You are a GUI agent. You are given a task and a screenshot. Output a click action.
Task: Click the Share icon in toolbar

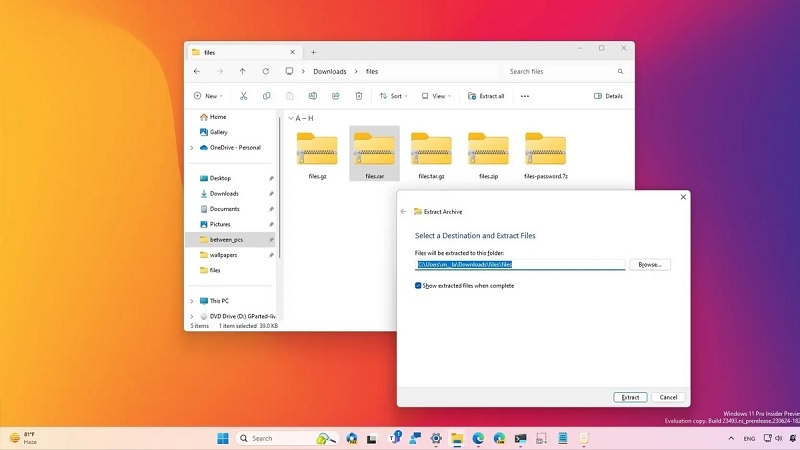pos(336,96)
